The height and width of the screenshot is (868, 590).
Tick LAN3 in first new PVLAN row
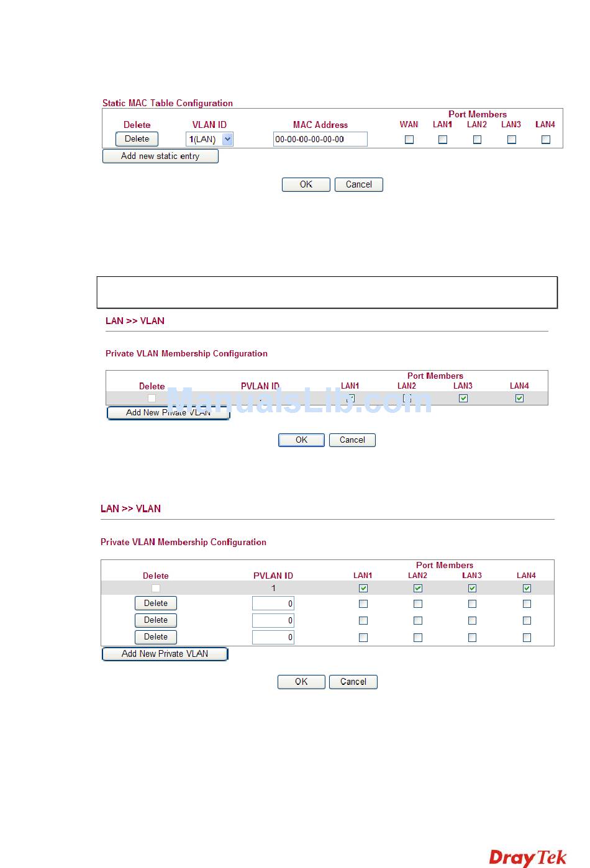tap(472, 604)
